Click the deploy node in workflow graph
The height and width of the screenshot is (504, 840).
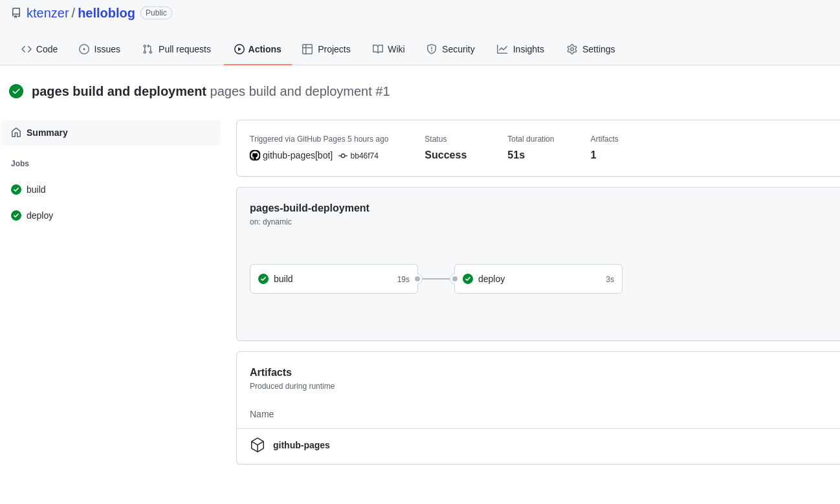click(x=538, y=279)
